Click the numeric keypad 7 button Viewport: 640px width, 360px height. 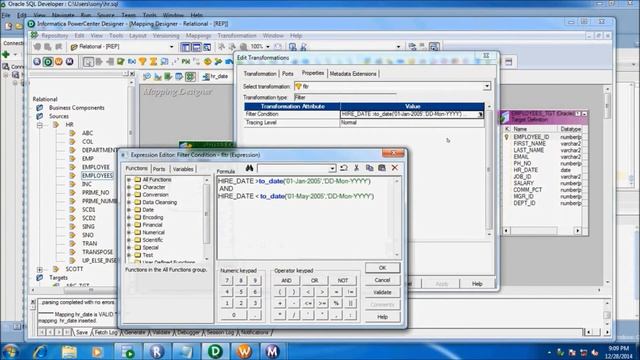tap(227, 280)
